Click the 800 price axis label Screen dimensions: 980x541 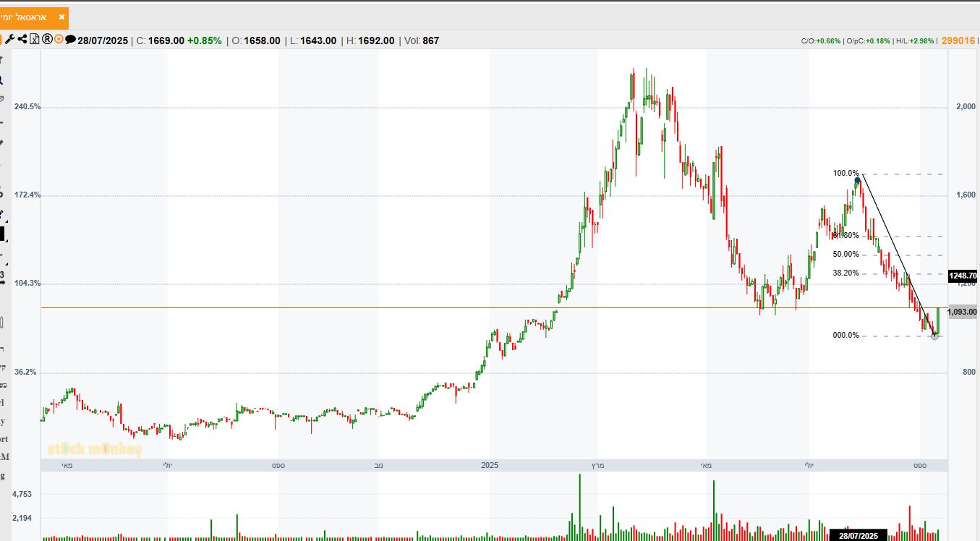[x=969, y=372]
